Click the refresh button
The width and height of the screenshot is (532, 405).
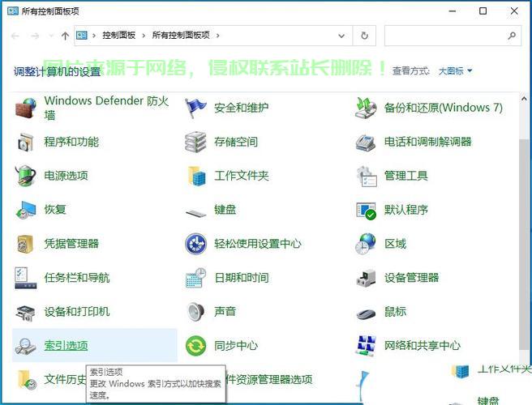click(364, 36)
